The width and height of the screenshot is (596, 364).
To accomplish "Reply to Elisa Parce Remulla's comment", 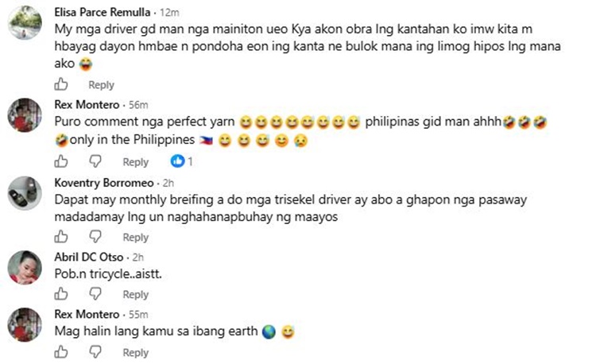I will 101,85.
